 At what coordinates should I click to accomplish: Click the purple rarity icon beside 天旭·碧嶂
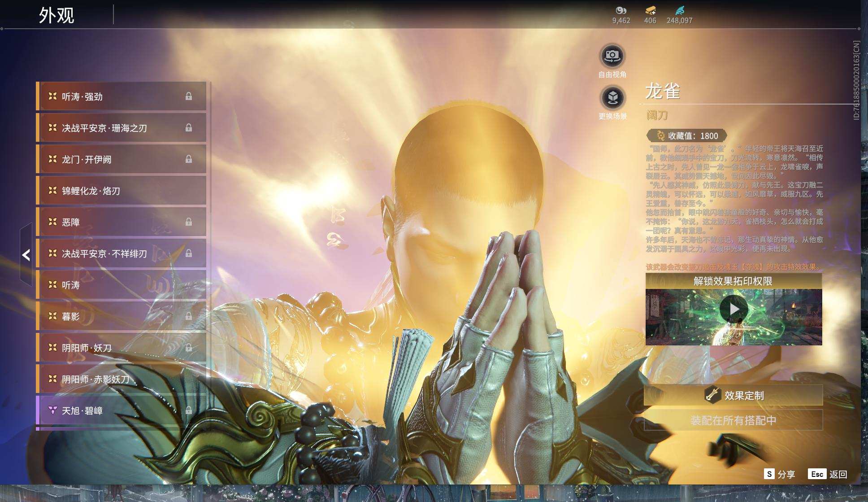click(x=52, y=410)
